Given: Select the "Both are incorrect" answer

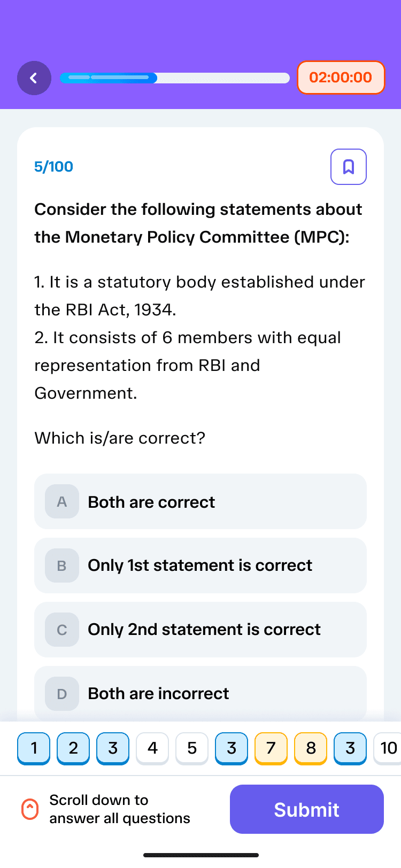Looking at the screenshot, I should pos(159,694).
